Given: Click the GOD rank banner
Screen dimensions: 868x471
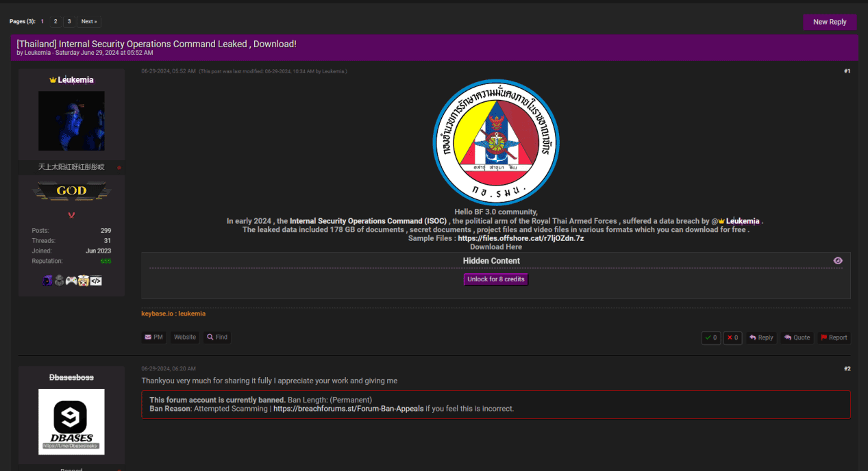Looking at the screenshot, I should click(x=71, y=191).
